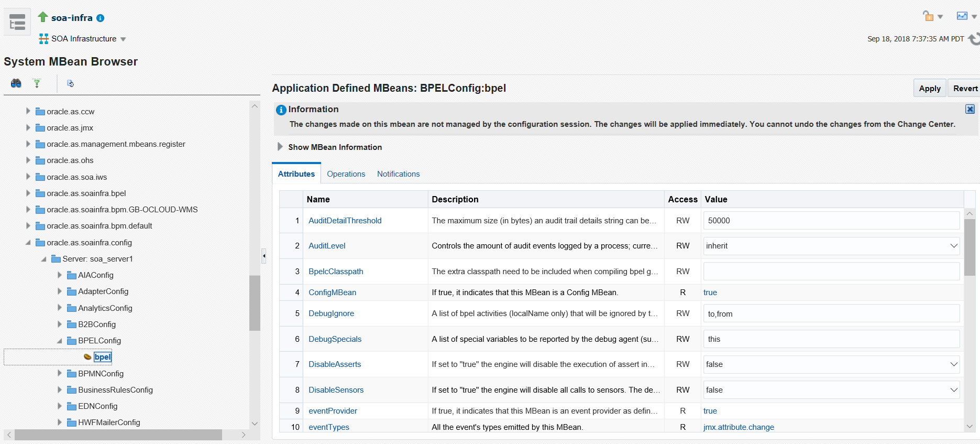Click DebugIgnore value field

tap(831, 313)
